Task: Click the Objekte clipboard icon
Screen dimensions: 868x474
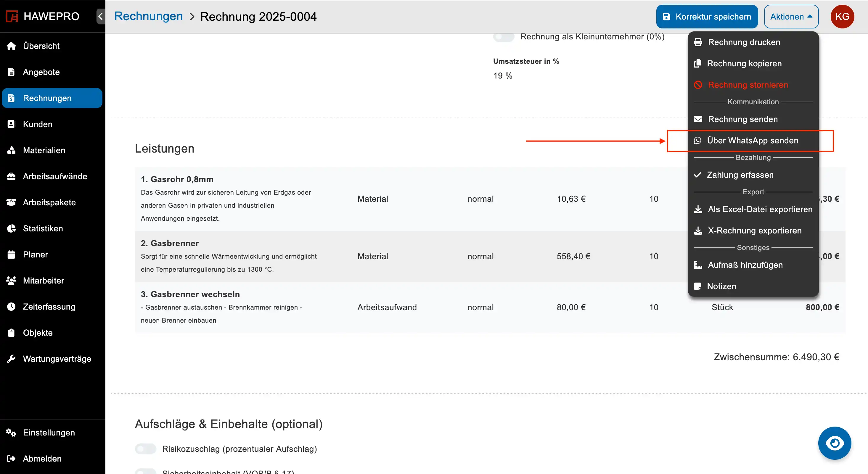Action: tap(12, 333)
